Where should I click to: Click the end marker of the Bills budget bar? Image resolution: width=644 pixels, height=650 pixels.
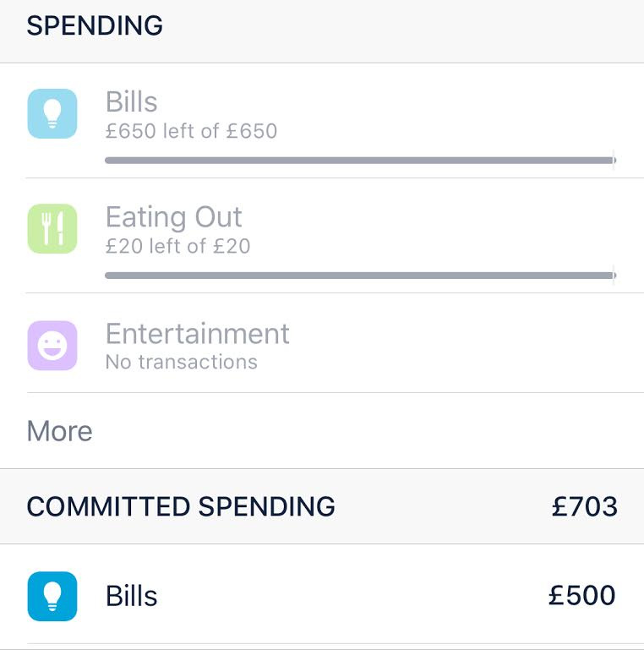614,160
